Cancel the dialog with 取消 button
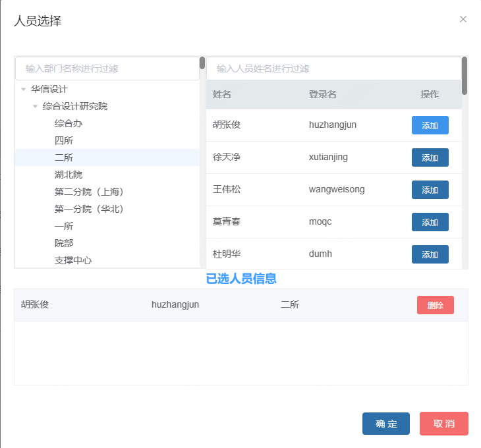 [x=443, y=424]
